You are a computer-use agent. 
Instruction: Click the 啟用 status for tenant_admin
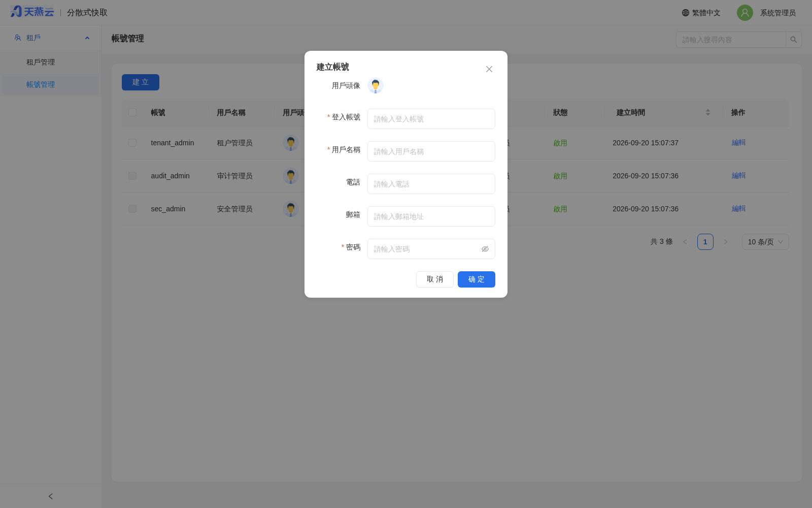point(560,143)
